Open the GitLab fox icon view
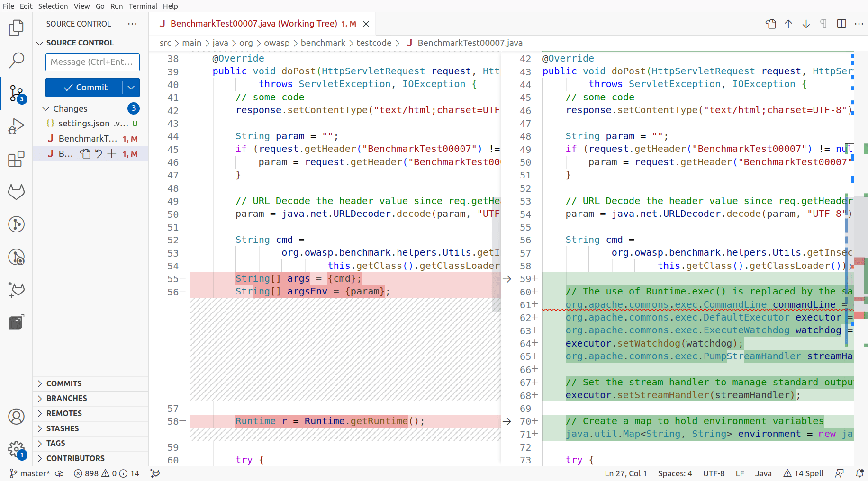868x481 pixels. (16, 192)
